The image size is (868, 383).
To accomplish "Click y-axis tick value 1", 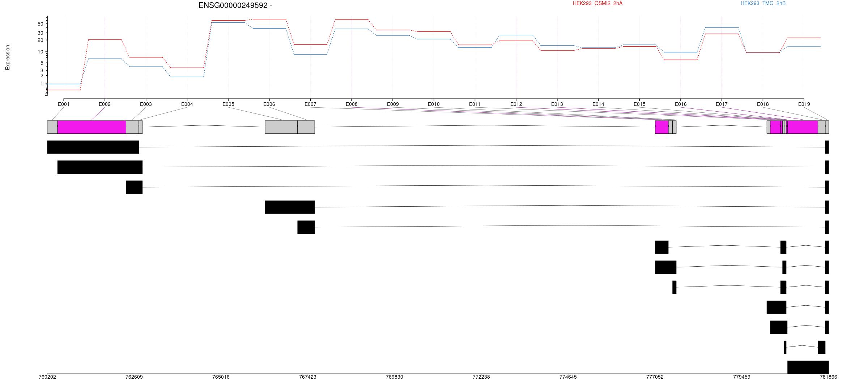I will 42,83.
